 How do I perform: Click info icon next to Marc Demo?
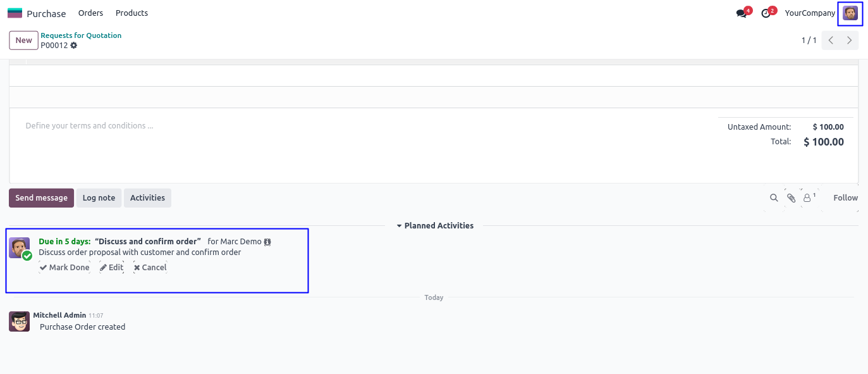tap(267, 242)
